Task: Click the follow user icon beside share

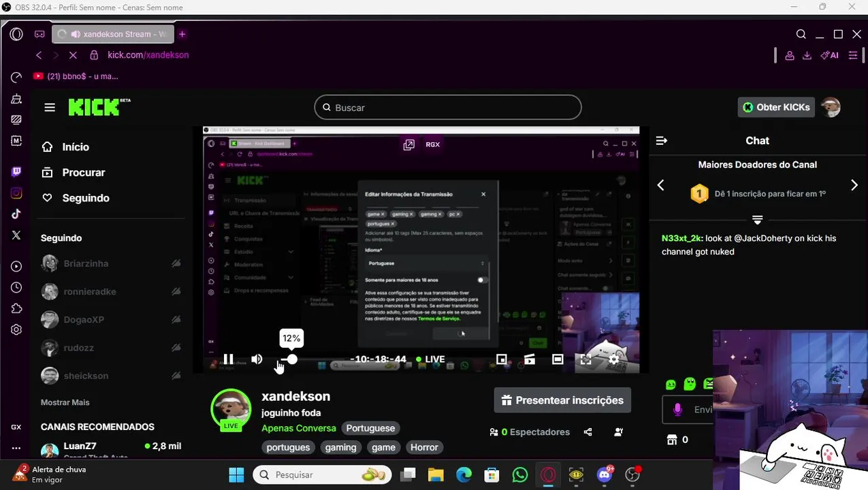Action: (x=618, y=432)
